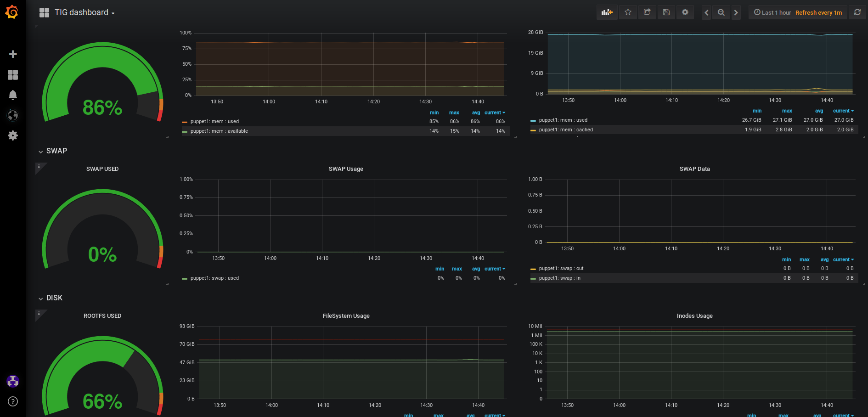Open the Alerting bell in sidebar
The image size is (868, 417).
(x=13, y=95)
